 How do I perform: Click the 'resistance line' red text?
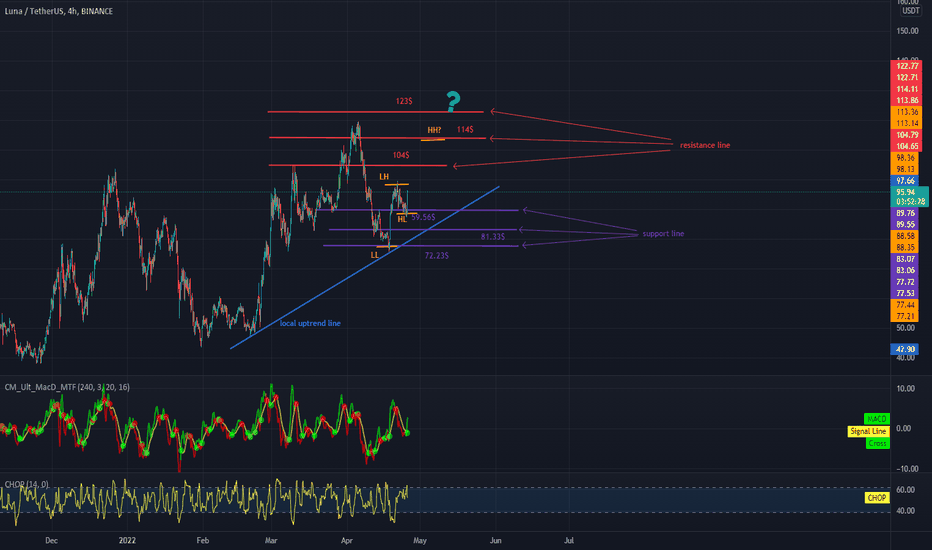tap(705, 145)
